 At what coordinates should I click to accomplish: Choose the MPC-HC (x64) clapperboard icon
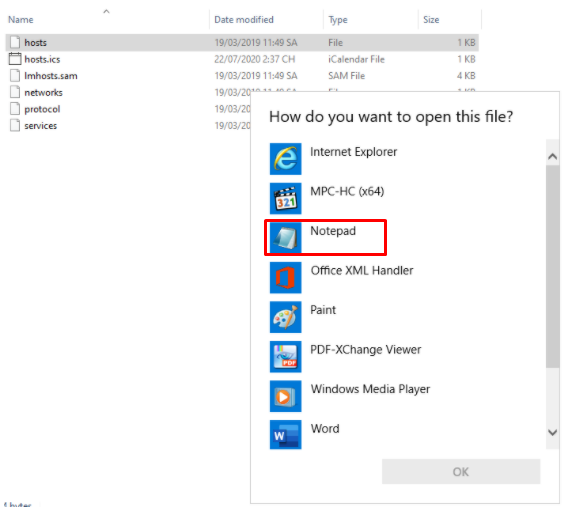[285, 198]
